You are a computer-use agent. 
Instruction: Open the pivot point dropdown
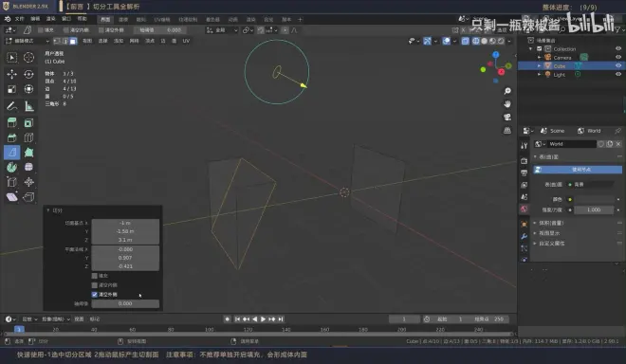point(248,30)
